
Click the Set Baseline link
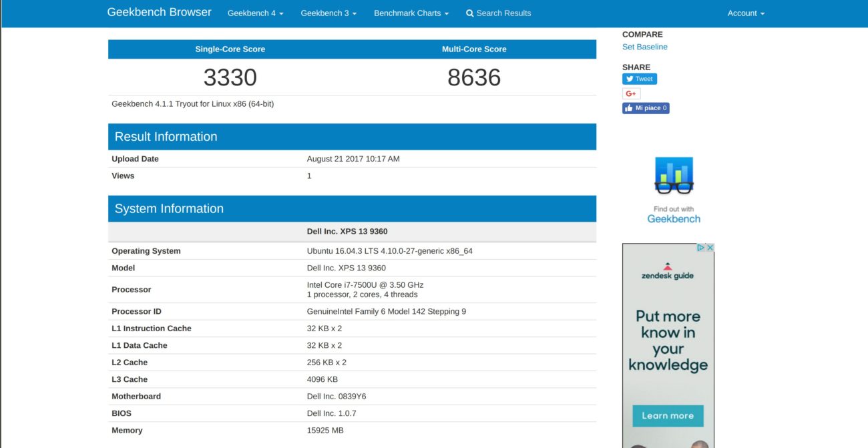point(645,47)
